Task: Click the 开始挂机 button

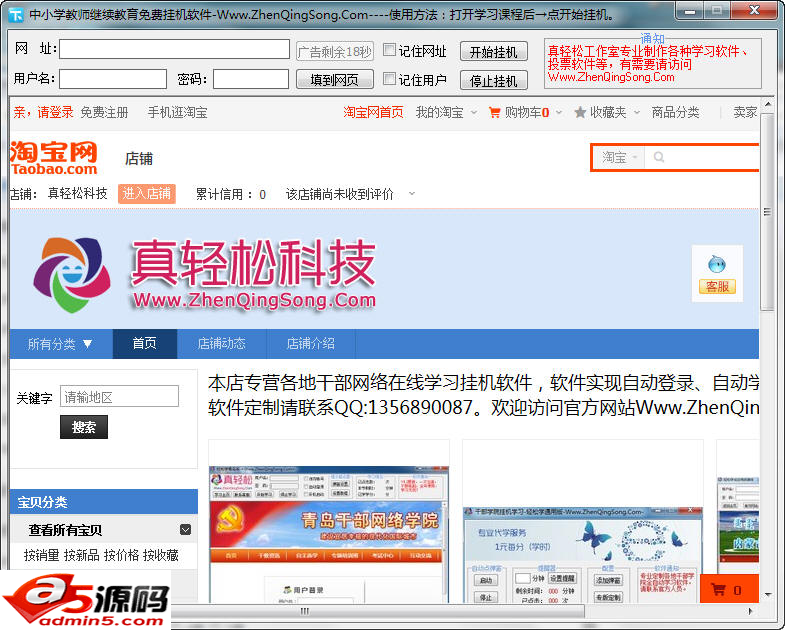Action: 494,52
